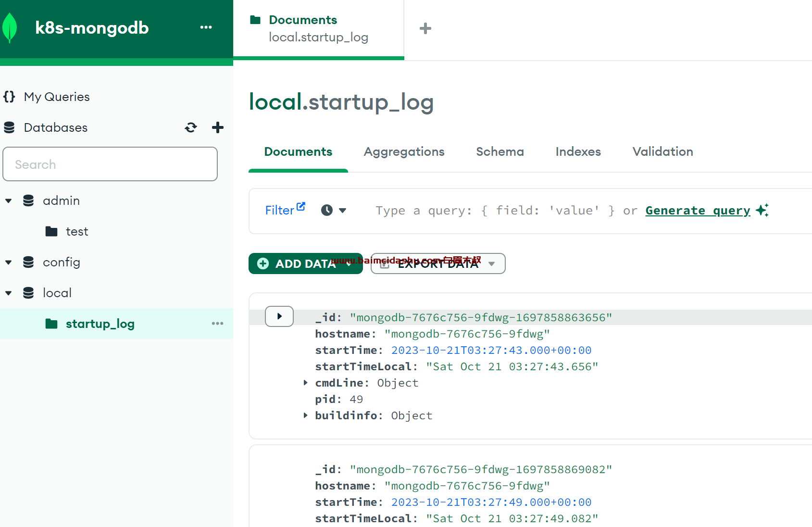Screen dimensions: 812x527
Task: Click the Filter external link icon
Action: [x=301, y=206]
